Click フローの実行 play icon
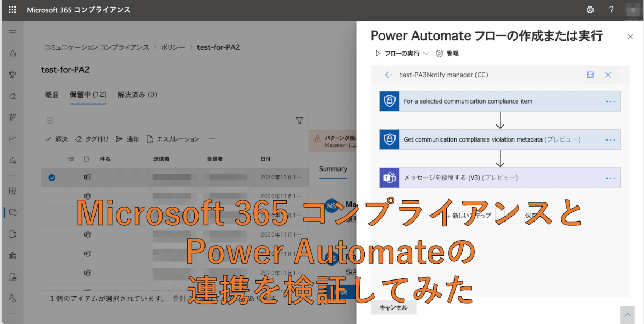 point(378,54)
